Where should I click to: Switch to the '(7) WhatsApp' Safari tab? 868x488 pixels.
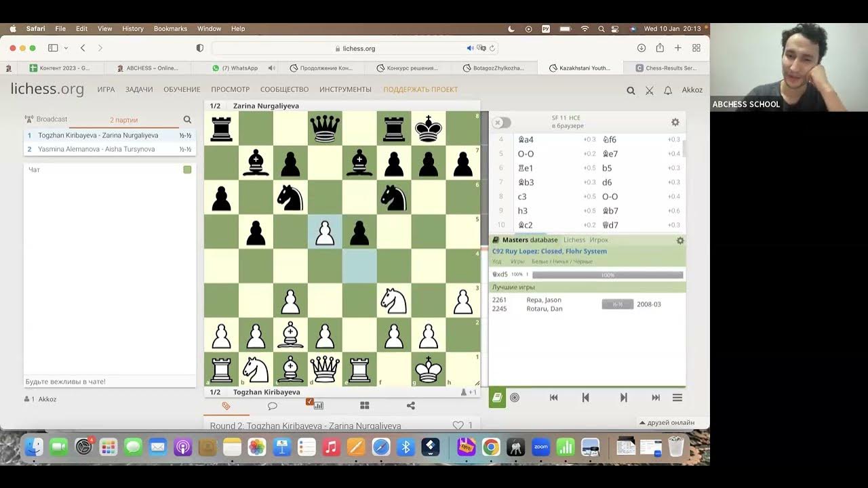(x=235, y=68)
